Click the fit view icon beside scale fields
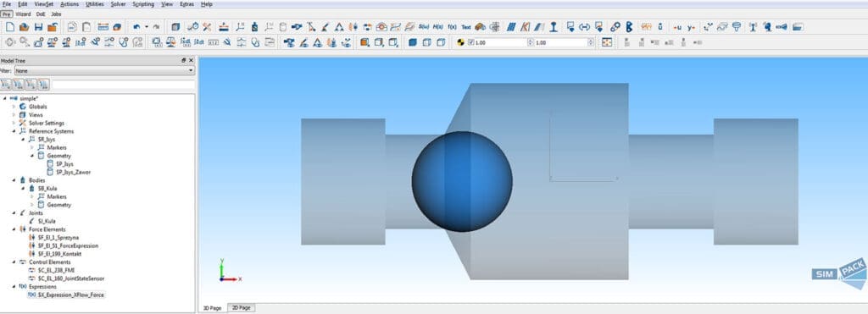The width and height of the screenshot is (868, 314). click(607, 42)
